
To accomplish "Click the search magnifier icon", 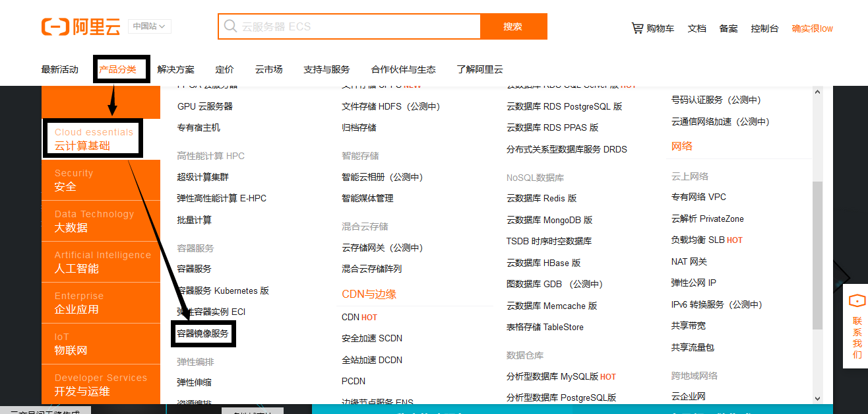I will click(230, 26).
